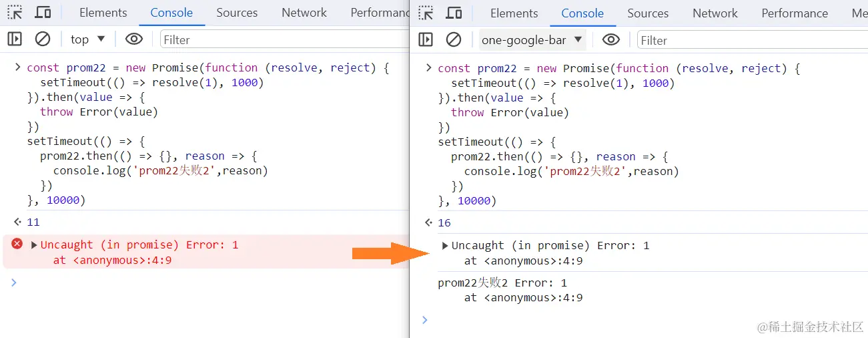The height and width of the screenshot is (338, 868).
Task: Click 'prom22失败2 Error: 1' log line
Action: 502,283
